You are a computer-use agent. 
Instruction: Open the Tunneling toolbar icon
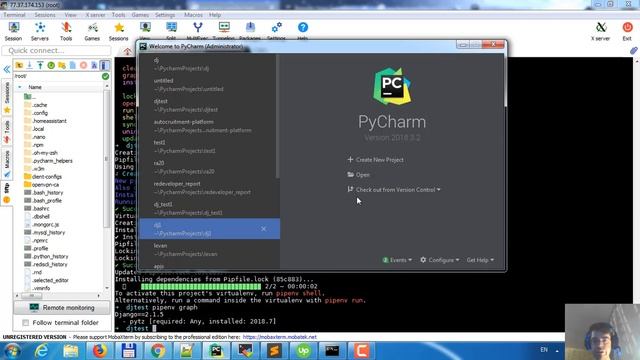coord(224,30)
